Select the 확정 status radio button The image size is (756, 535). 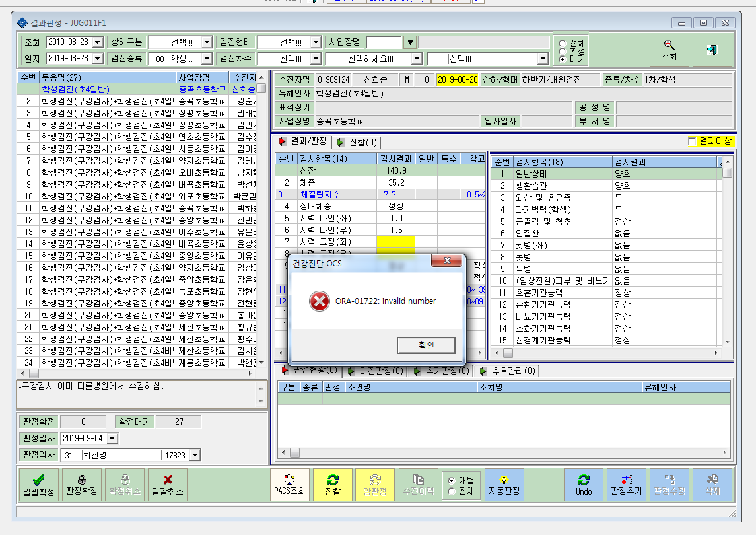coord(562,51)
